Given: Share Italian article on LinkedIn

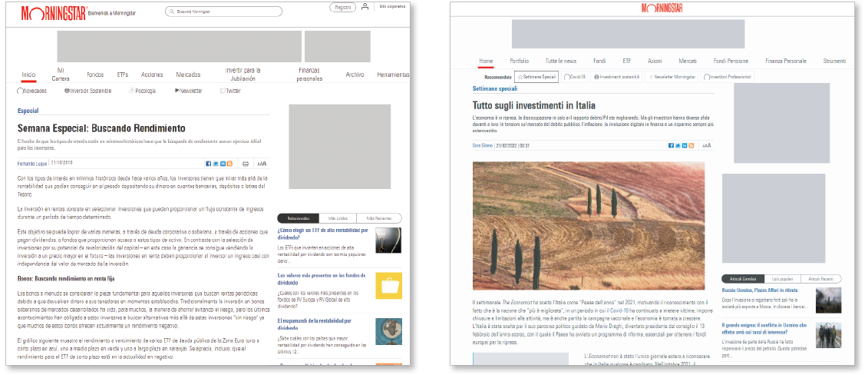Looking at the screenshot, I should pos(684,145).
